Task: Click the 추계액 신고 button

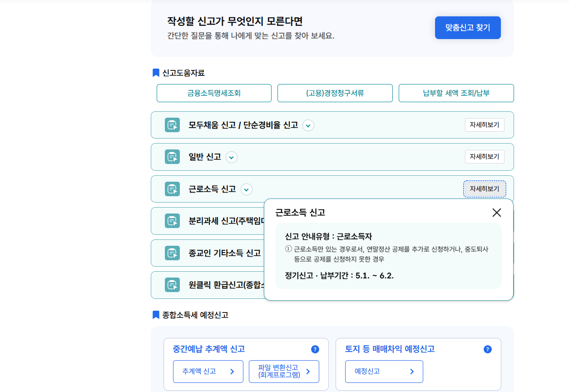Action: (x=208, y=372)
